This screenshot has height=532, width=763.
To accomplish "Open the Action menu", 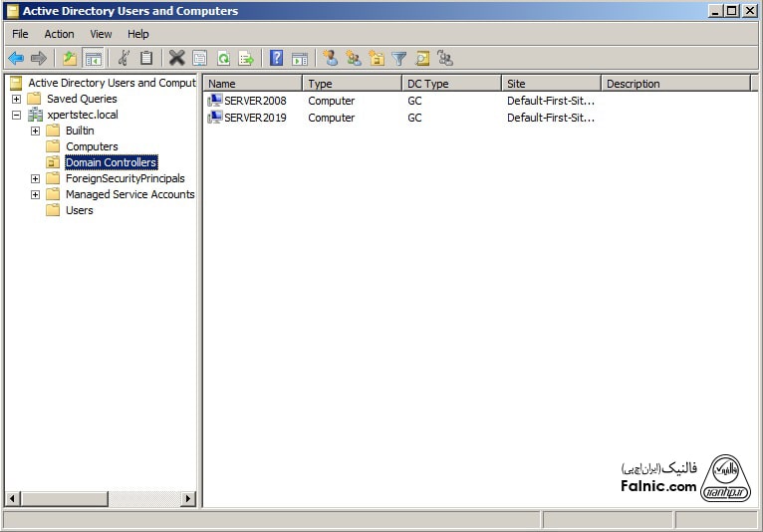I will click(x=59, y=34).
